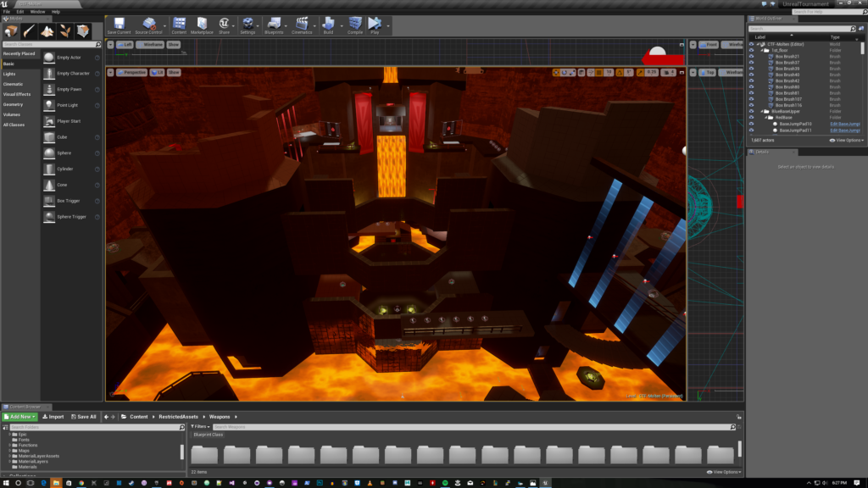Viewport: 868px width, 488px height.
Task: Toggle visibility of Box Brush37
Action: 751,63
